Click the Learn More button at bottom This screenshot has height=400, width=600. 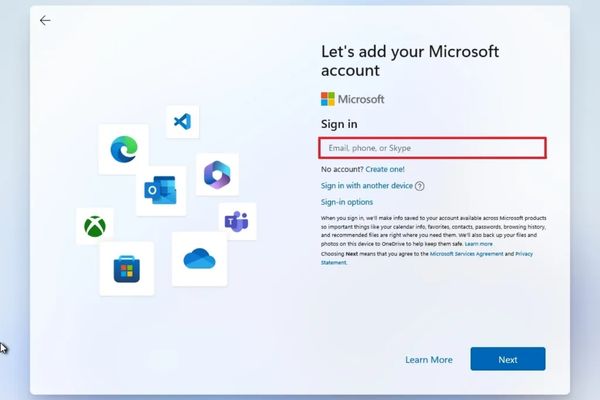(x=429, y=360)
